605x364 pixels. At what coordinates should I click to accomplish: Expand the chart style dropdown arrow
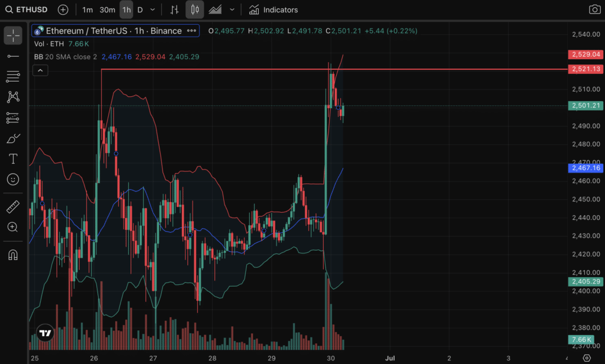(x=232, y=9)
